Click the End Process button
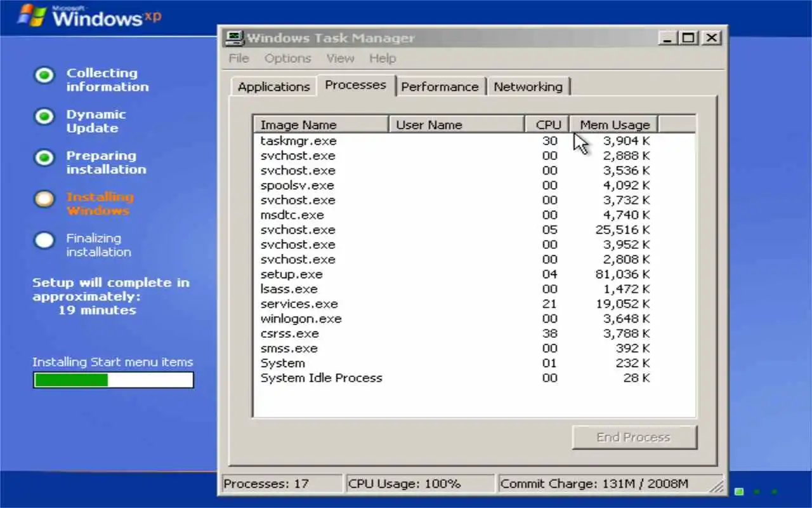The width and height of the screenshot is (812, 508). pos(634,438)
